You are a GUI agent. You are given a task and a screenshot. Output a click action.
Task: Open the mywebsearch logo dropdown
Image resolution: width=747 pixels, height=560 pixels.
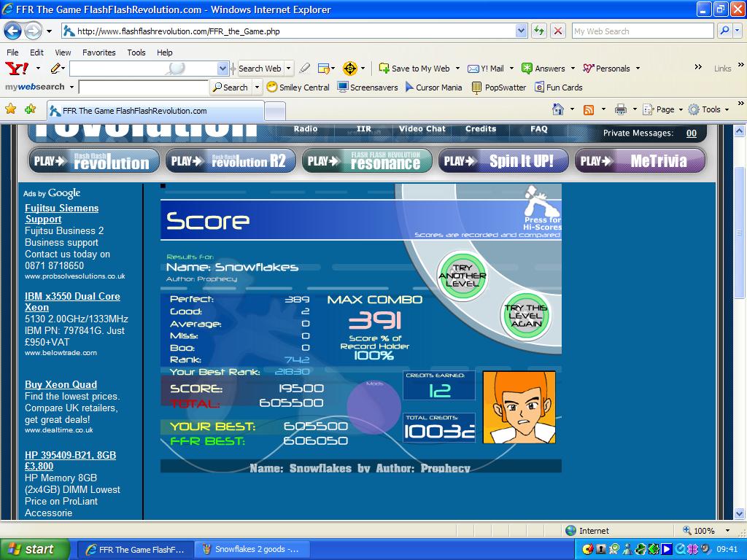tap(71, 87)
